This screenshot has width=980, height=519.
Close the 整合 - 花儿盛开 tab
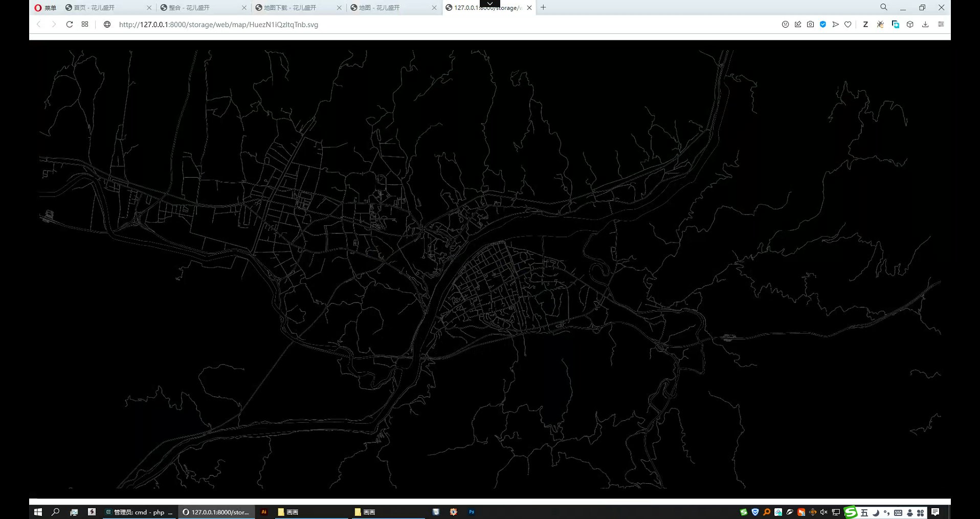244,8
